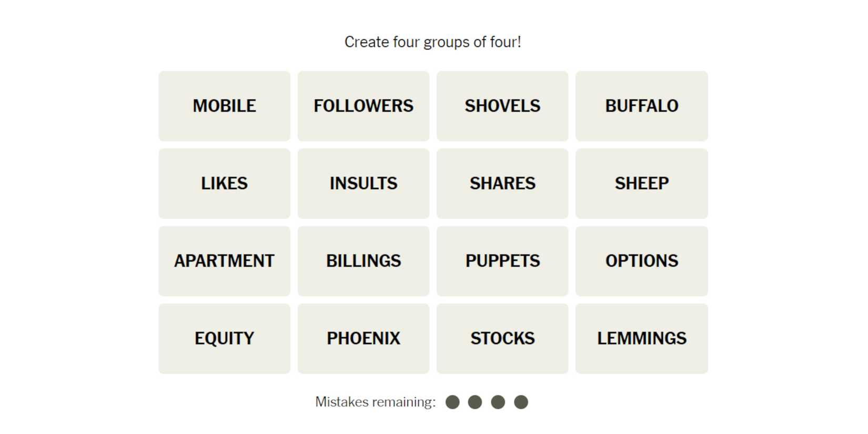Click the BILLINGS word tile

click(x=363, y=261)
